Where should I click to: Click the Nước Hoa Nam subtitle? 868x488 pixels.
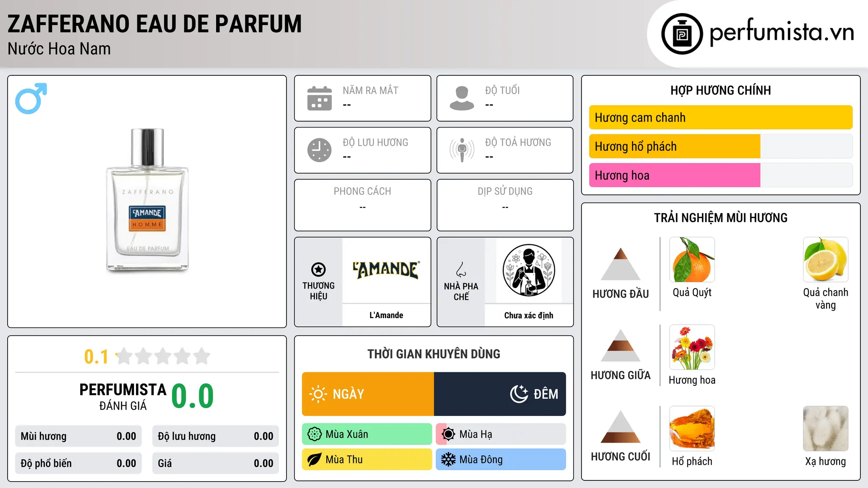coord(59,49)
